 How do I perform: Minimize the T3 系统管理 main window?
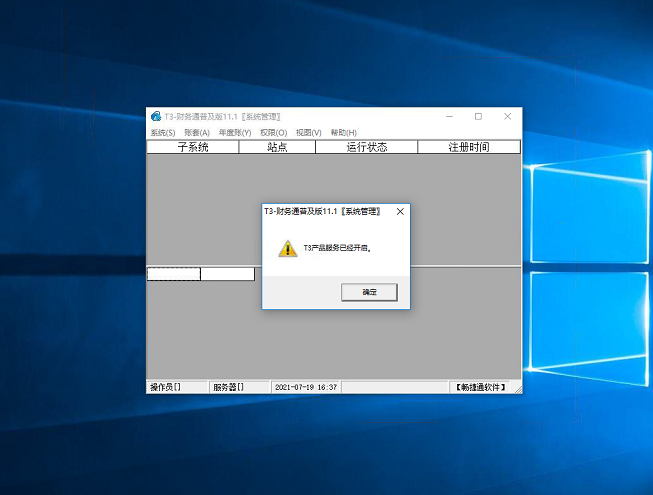click(449, 117)
